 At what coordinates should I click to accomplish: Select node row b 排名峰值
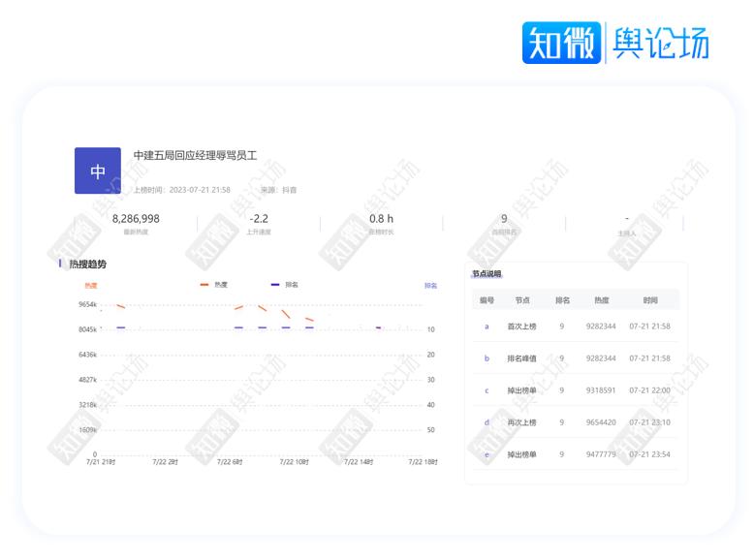[576, 358]
